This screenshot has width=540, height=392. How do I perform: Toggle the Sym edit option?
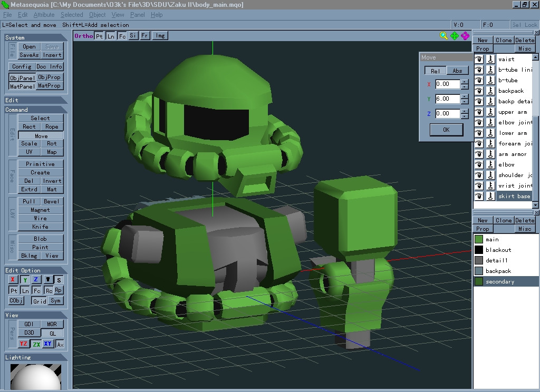(x=55, y=301)
